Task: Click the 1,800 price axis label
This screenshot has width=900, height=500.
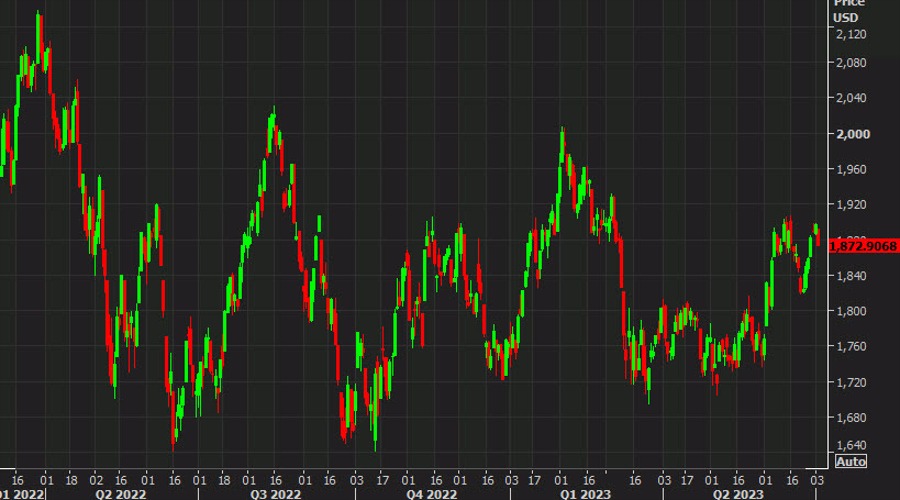Action: [x=851, y=311]
